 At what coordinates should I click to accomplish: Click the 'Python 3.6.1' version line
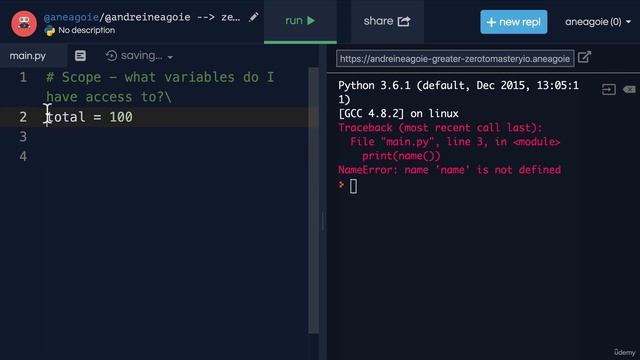(x=458, y=92)
